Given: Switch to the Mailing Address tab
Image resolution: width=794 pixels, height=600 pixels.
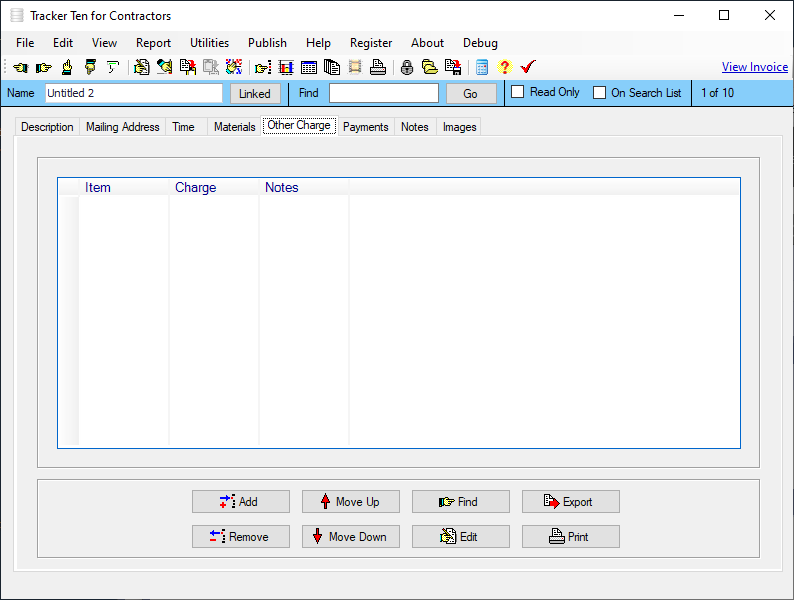Looking at the screenshot, I should coord(123,127).
